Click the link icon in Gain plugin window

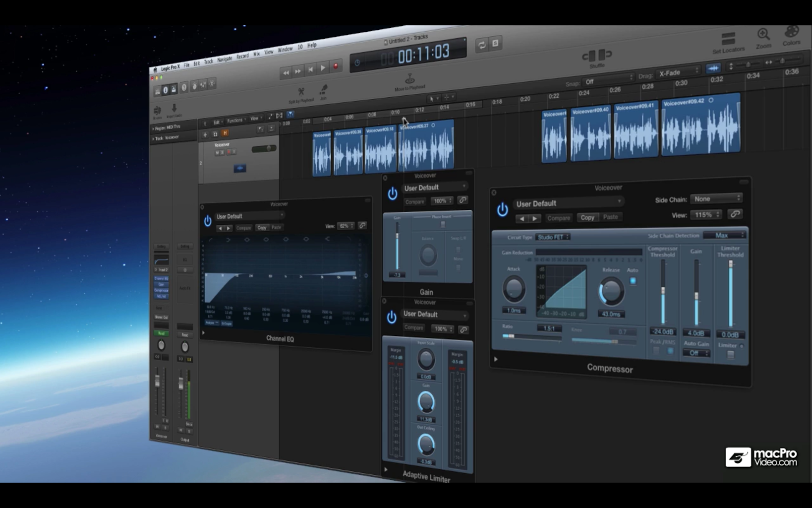point(463,200)
